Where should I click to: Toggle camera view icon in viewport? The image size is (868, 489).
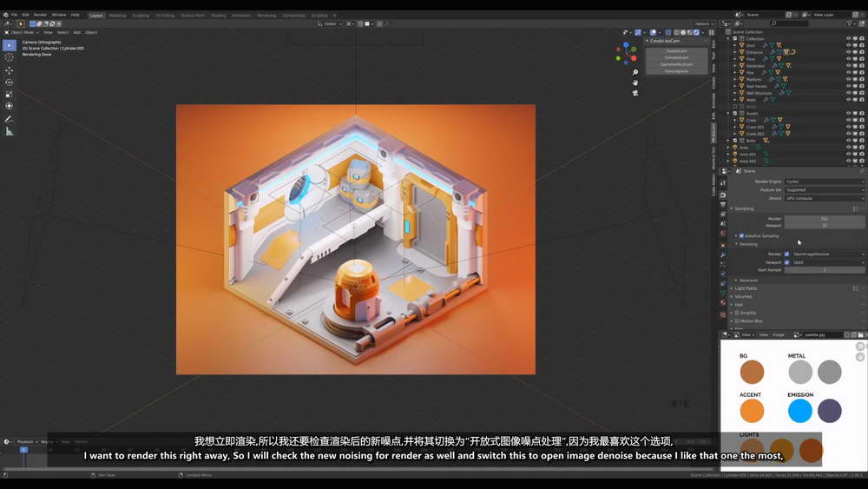pyautogui.click(x=635, y=93)
